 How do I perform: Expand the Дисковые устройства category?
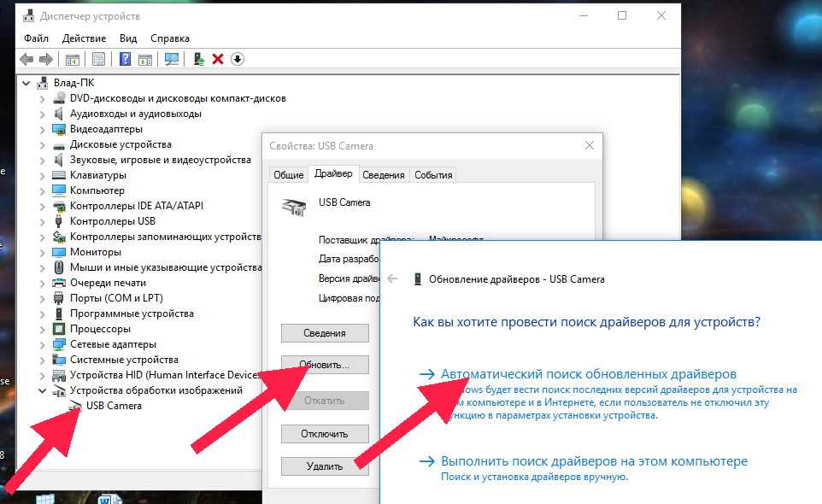(x=42, y=144)
